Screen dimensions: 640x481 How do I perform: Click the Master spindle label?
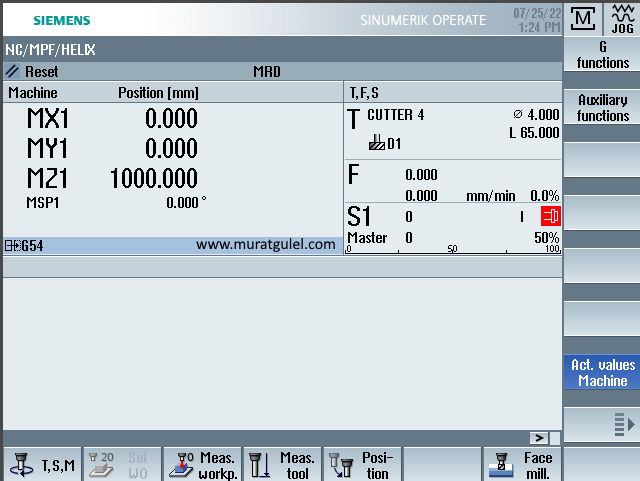[367, 238]
